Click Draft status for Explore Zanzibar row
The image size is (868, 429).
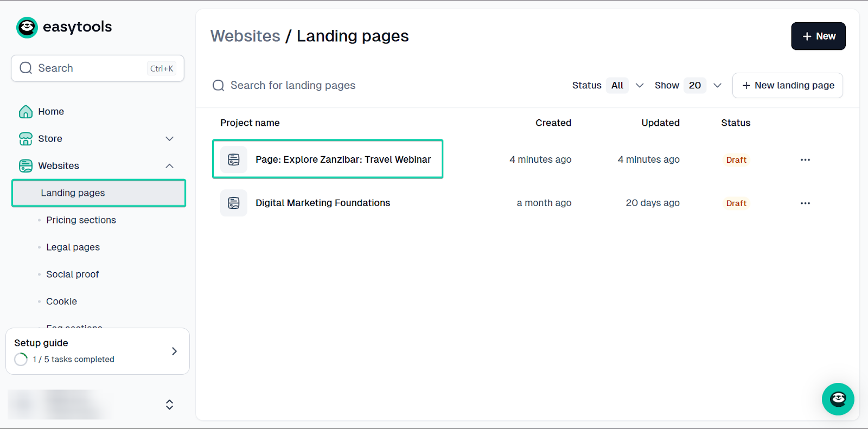pyautogui.click(x=736, y=160)
